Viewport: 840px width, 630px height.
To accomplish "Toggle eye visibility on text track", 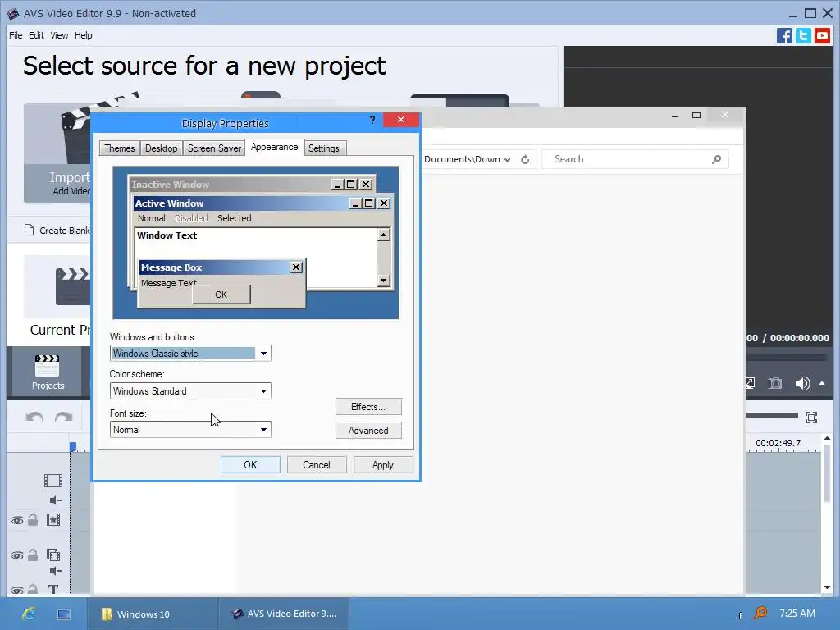I will (17, 591).
